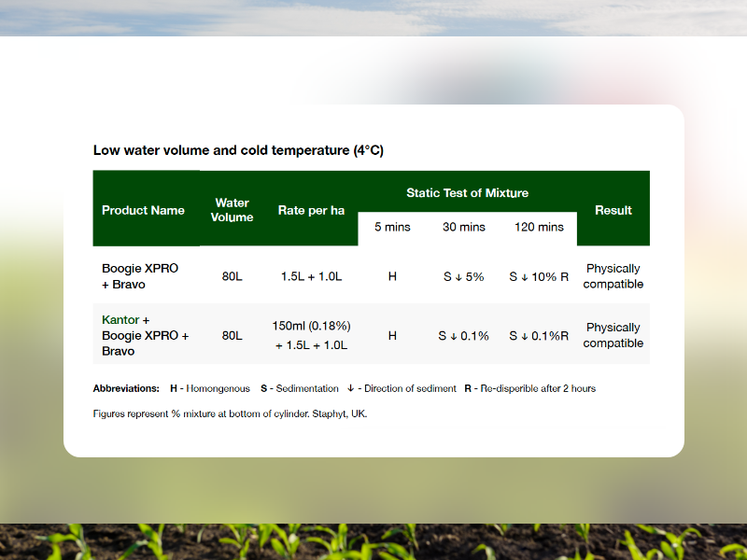
Task: Select the Water Volume column header
Action: point(232,210)
